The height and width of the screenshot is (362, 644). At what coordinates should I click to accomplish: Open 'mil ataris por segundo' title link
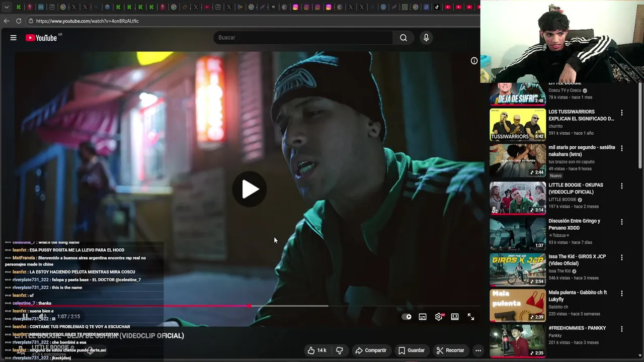click(x=582, y=151)
